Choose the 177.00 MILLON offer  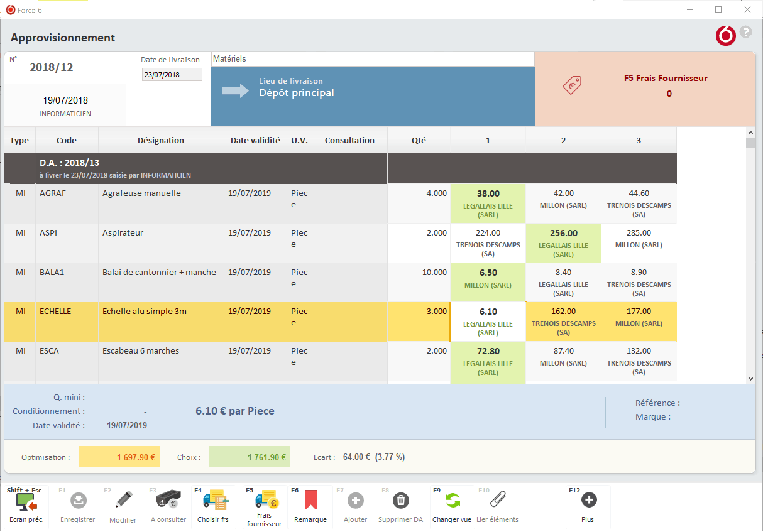click(639, 322)
